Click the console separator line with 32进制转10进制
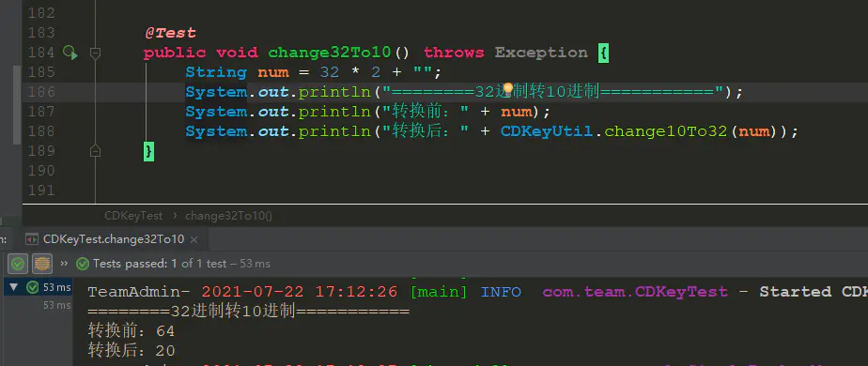 coord(249,312)
